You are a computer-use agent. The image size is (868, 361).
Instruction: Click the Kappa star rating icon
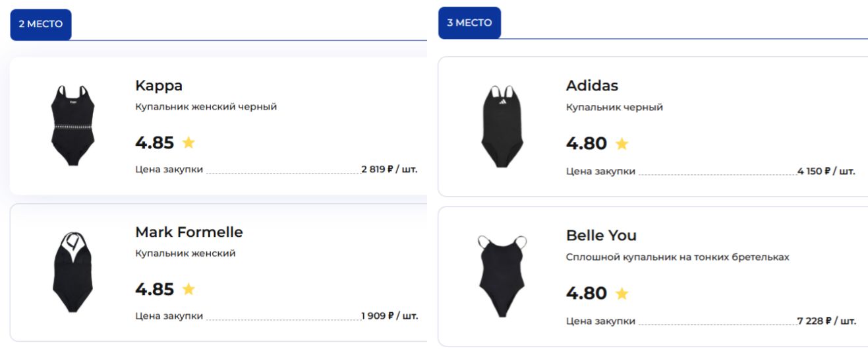[188, 143]
